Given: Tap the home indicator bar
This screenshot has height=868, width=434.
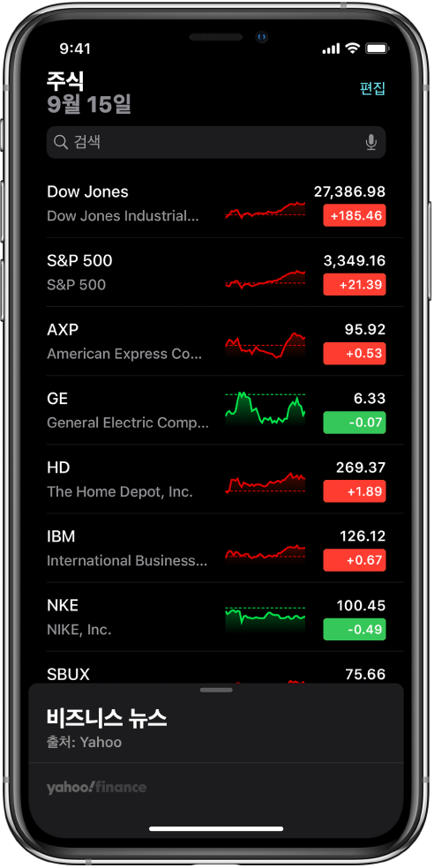Looking at the screenshot, I should pyautogui.click(x=216, y=828).
